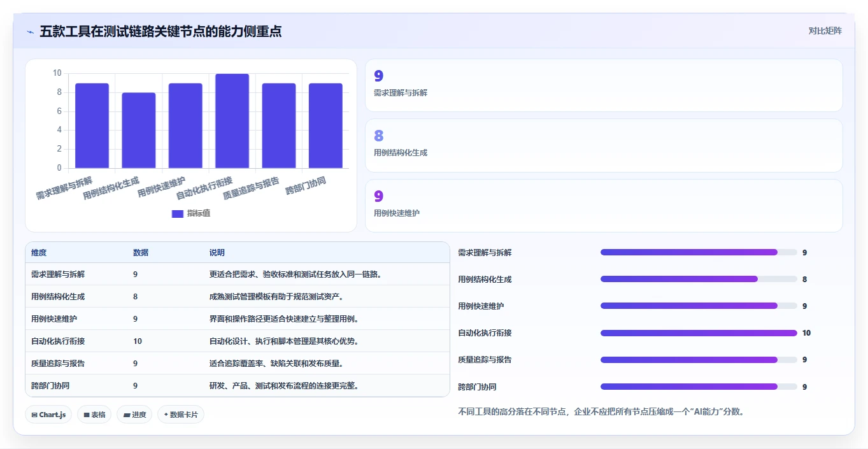
Task: Click the 需求理解与拆解 progress bar
Action: [699, 252]
